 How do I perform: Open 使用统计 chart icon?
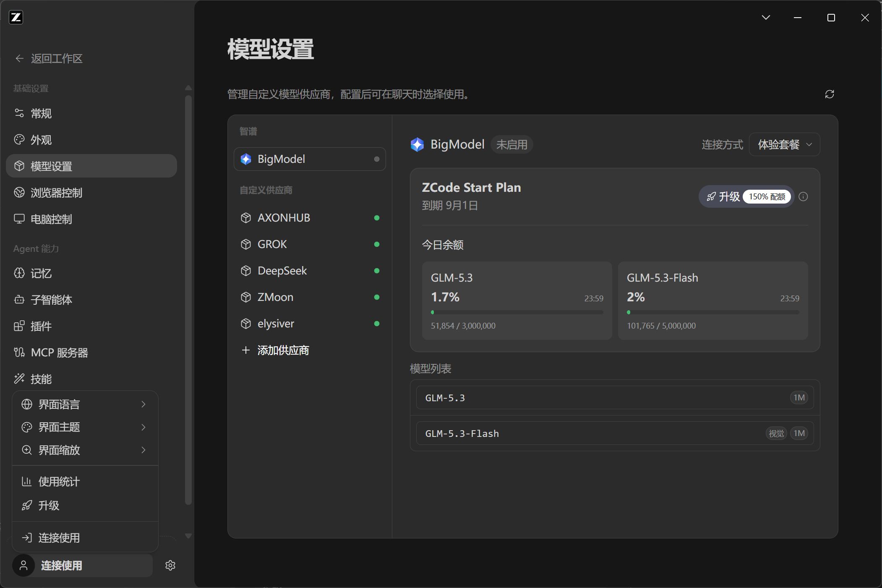click(27, 481)
